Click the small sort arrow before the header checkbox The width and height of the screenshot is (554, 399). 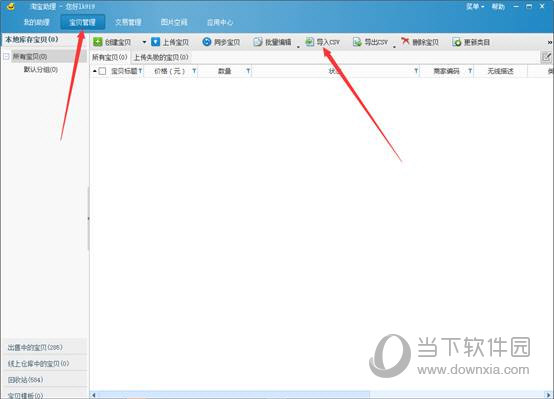95,71
